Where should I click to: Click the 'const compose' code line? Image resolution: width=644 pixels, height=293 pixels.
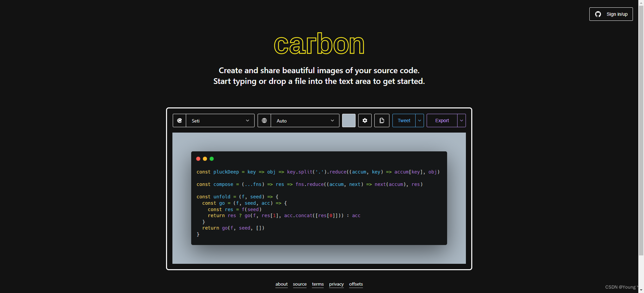(x=310, y=184)
